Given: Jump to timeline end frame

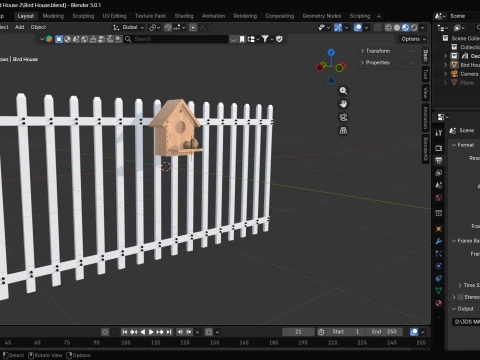Looking at the screenshot, I should click(x=169, y=332).
